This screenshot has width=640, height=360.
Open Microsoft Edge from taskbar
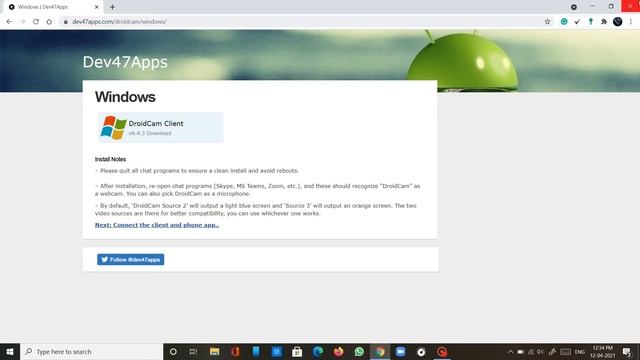point(318,351)
